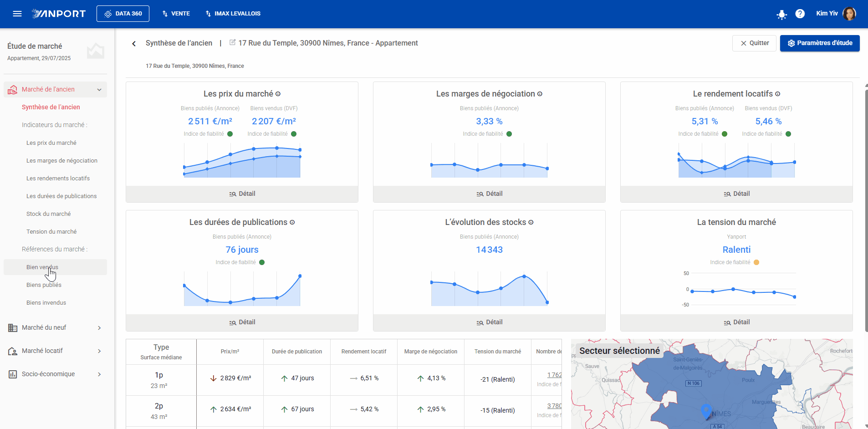Open the help question mark icon

click(x=800, y=14)
